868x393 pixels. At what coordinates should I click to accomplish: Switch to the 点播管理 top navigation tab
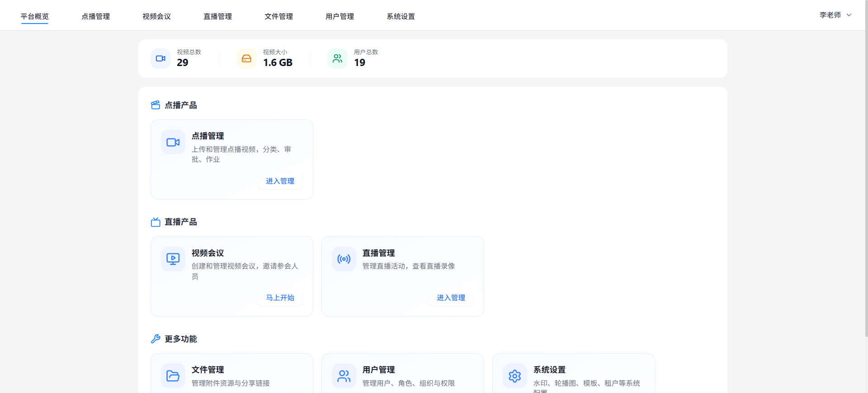[95, 16]
